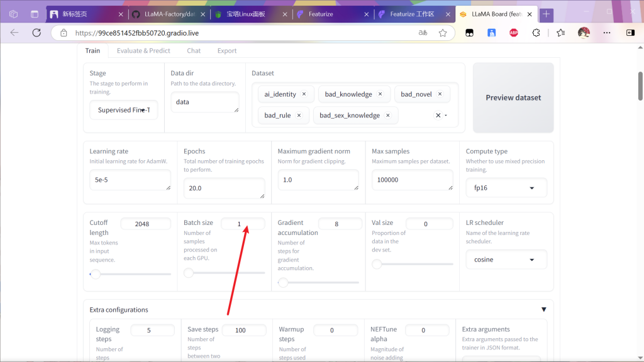This screenshot has height=362, width=644.
Task: Switch to Evaluate & Predict tab
Action: [143, 50]
